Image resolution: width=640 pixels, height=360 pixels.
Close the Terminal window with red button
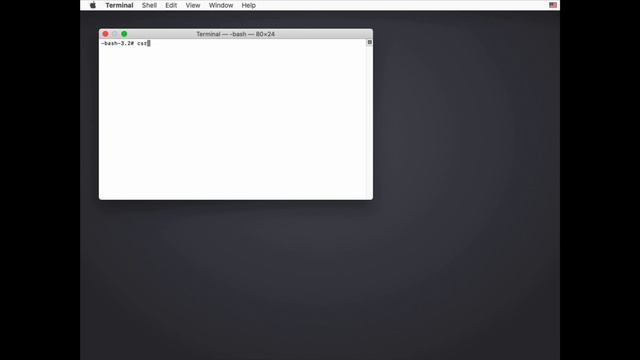click(x=105, y=34)
